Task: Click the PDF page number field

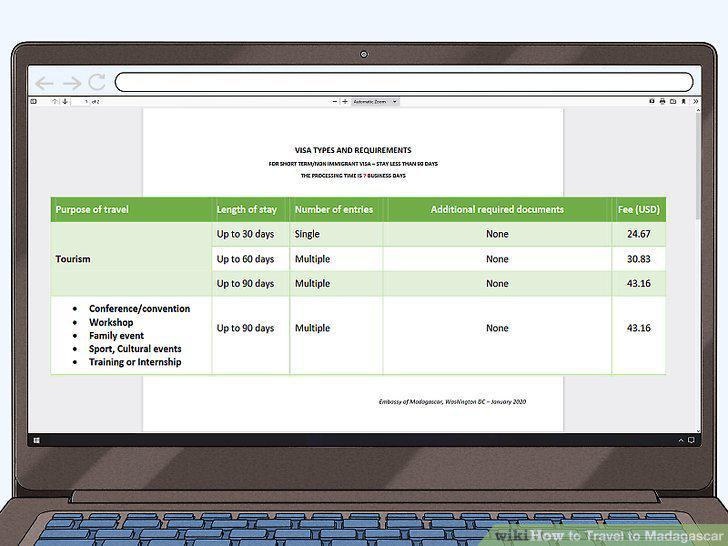Action: coord(80,101)
